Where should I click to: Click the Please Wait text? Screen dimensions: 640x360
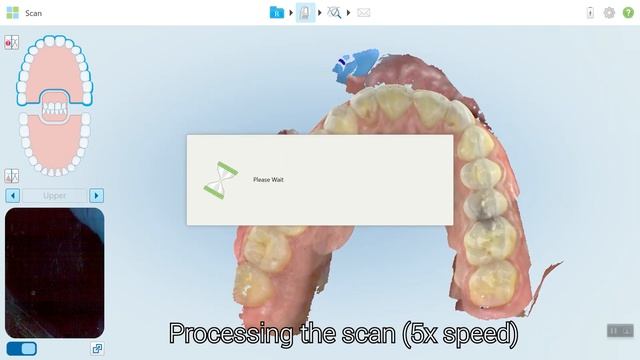pos(268,180)
